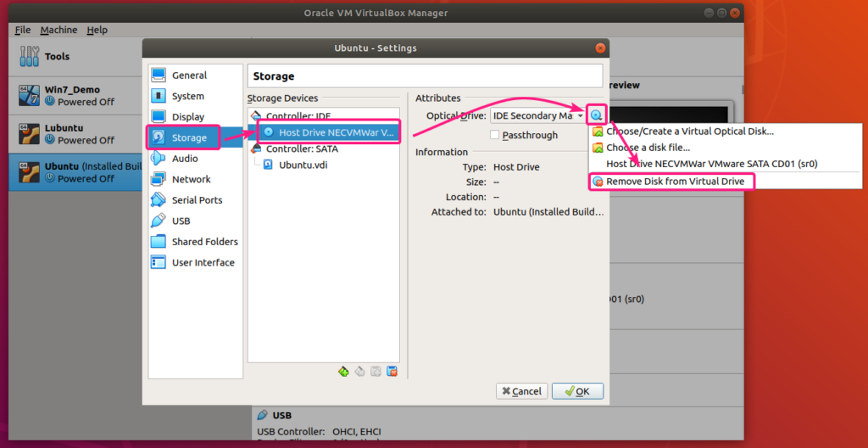Click the optical disk chooser icon
Viewport: 868px width, 448px height.
596,115
